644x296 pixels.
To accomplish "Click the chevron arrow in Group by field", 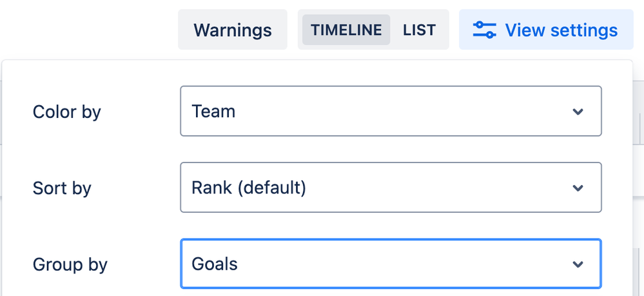I will coord(578,264).
